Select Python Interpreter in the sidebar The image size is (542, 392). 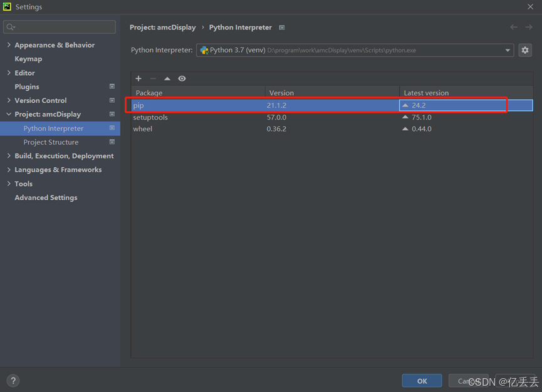click(60, 128)
